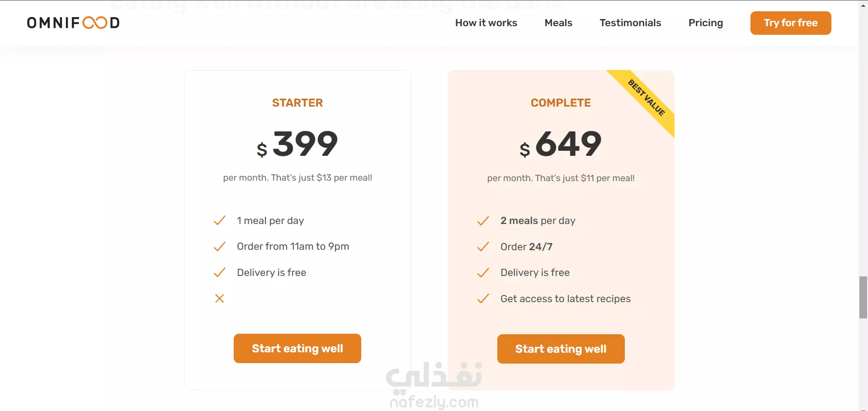Click the Starter plan Delivery is free checkmark
The height and width of the screenshot is (411, 868).
tap(220, 272)
